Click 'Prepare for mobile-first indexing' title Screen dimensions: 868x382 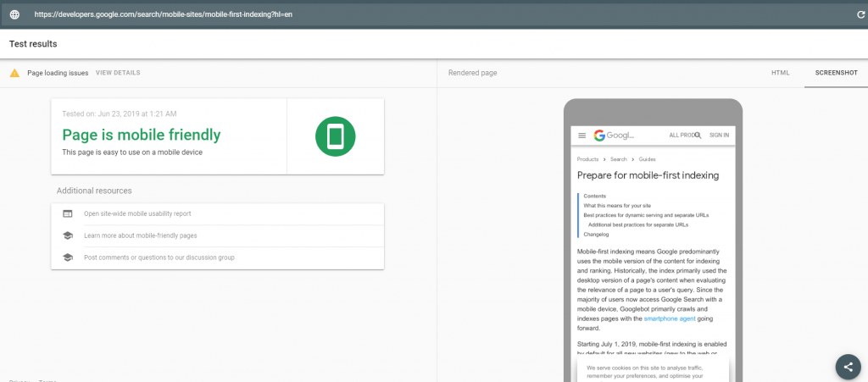pos(648,176)
